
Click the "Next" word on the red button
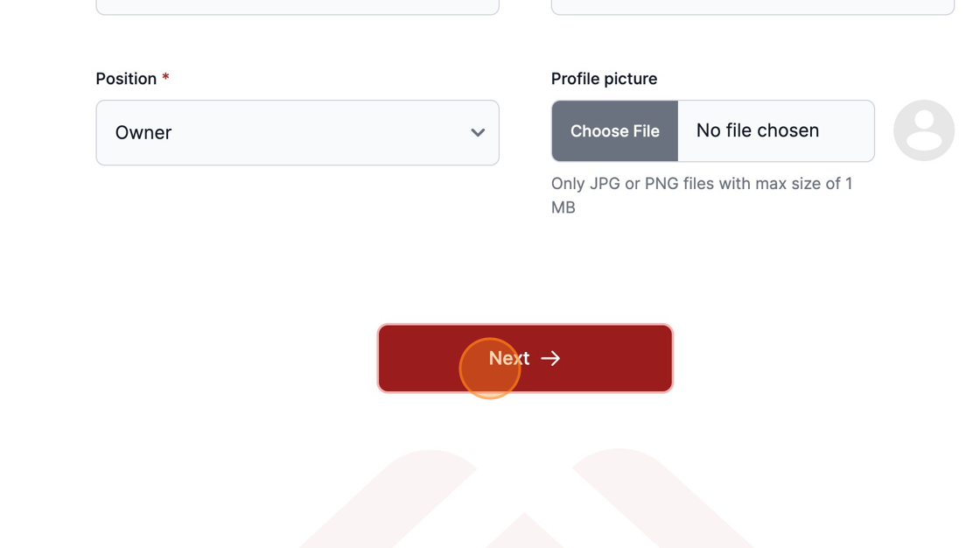(x=508, y=358)
